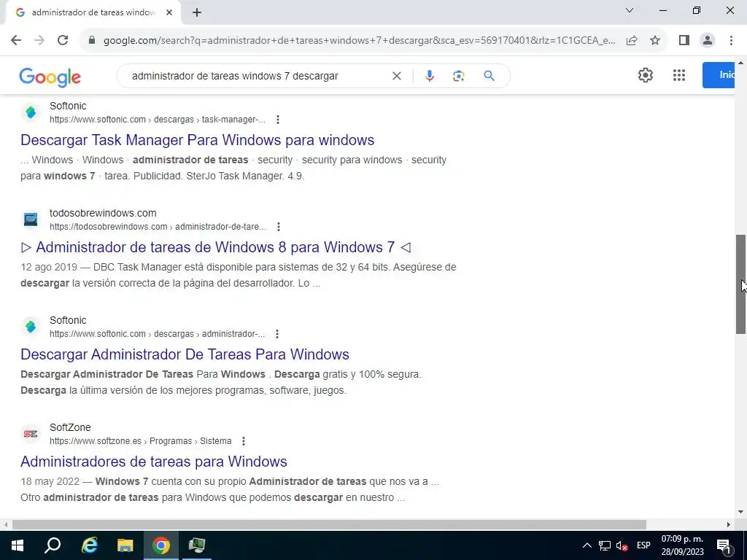Viewport: 747px width, 560px height.
Task: Click the todosobrewindows.com URL breadcrumb
Action: [158, 227]
